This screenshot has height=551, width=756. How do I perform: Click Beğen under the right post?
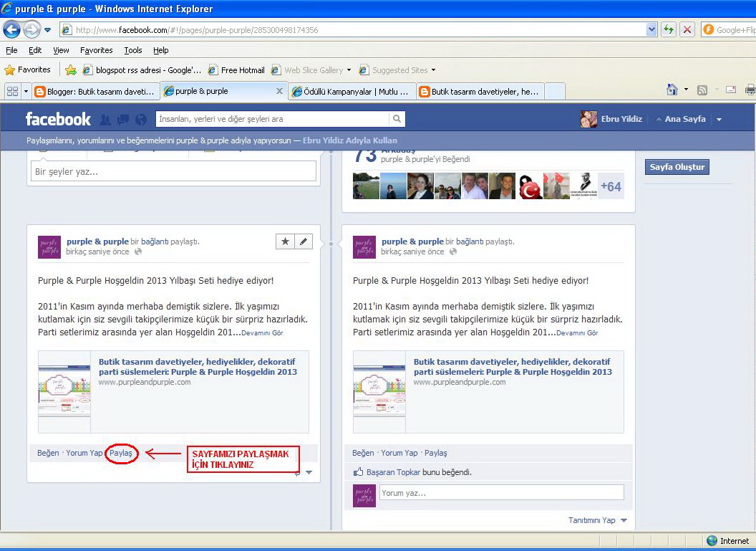[363, 453]
